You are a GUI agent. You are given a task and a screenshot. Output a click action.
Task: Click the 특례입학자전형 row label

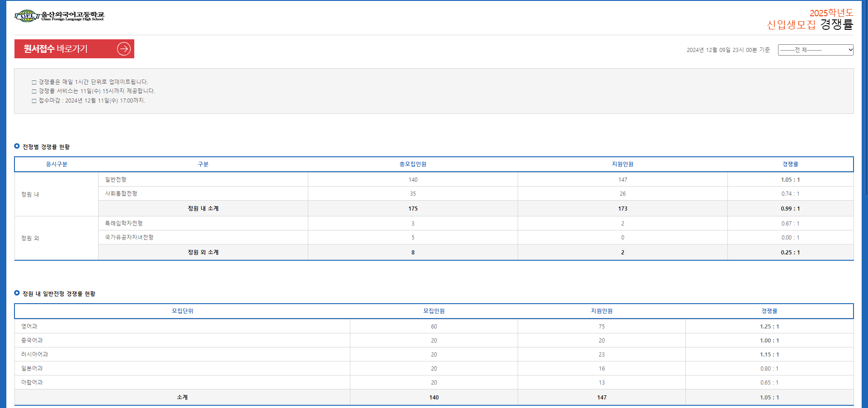pos(124,223)
